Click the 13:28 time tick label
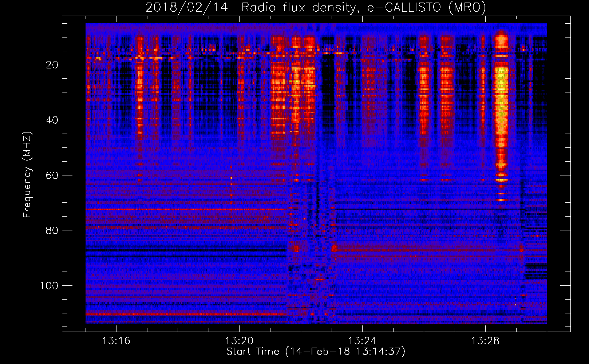589x364 pixels. pyautogui.click(x=485, y=341)
